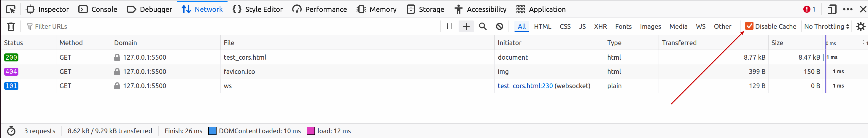Image resolution: width=868 pixels, height=138 pixels.
Task: Open the more options ellipsis menu
Action: pyautogui.click(x=848, y=9)
